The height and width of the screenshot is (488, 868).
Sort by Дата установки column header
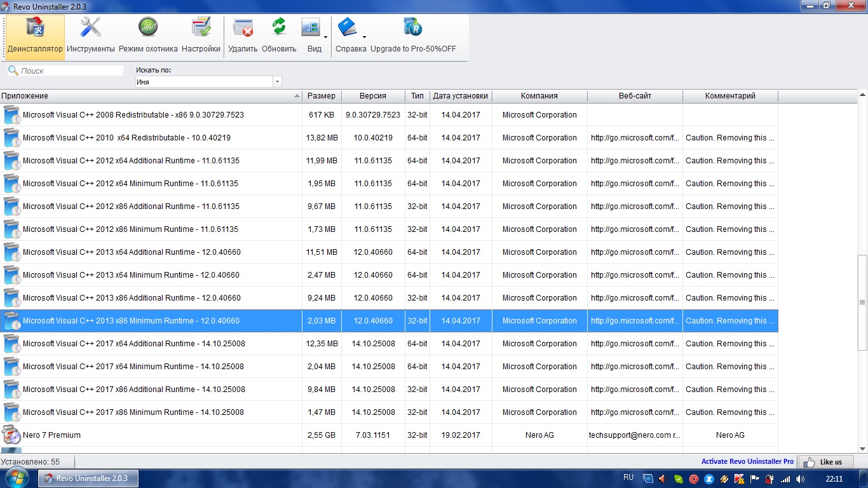(461, 96)
